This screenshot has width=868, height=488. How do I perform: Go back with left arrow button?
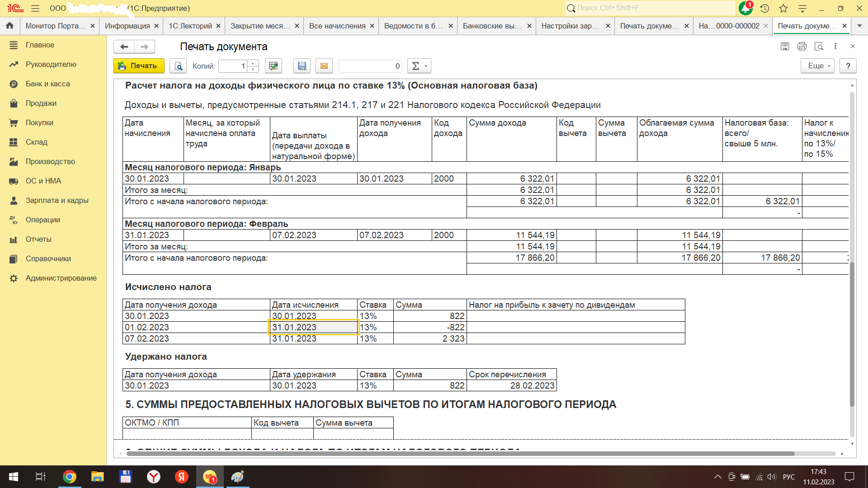pyautogui.click(x=124, y=47)
